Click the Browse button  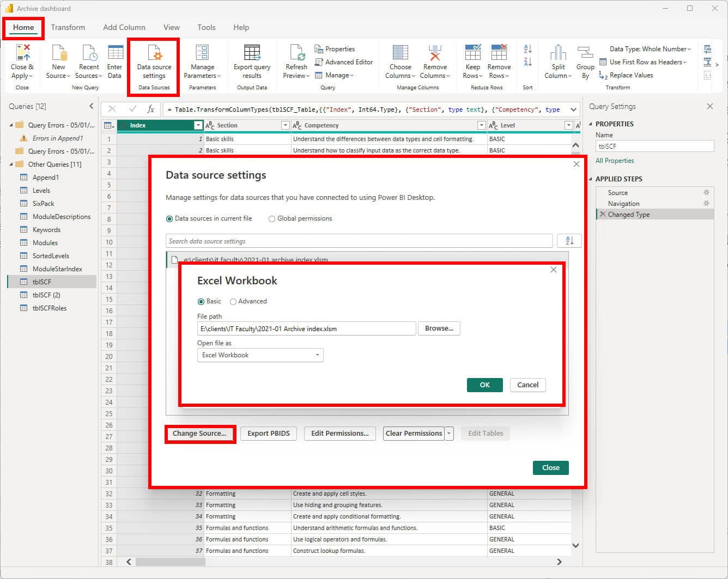pos(439,328)
